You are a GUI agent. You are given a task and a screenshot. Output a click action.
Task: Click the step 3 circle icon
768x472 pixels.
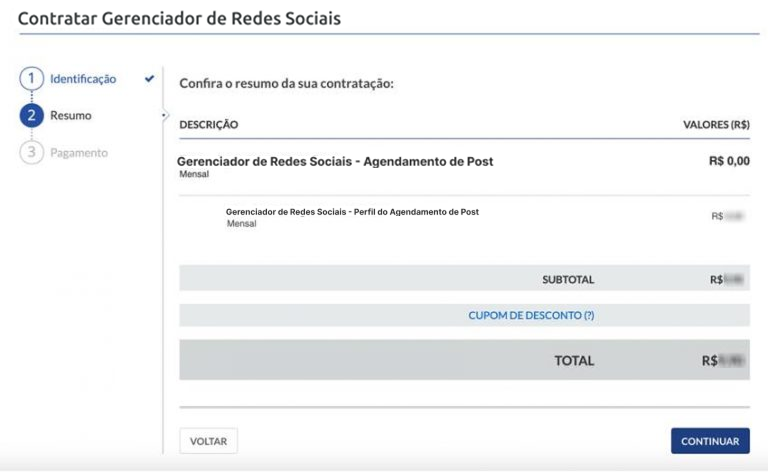pos(31,152)
